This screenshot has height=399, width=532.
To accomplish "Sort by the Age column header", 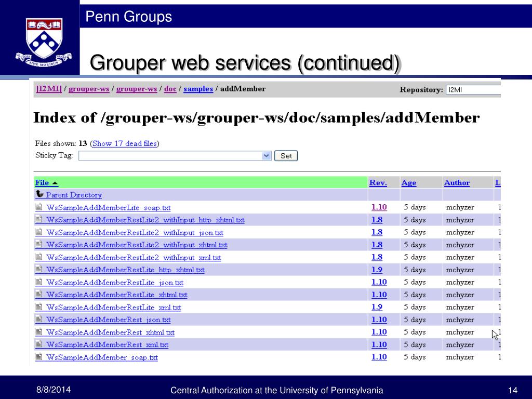I will [409, 183].
